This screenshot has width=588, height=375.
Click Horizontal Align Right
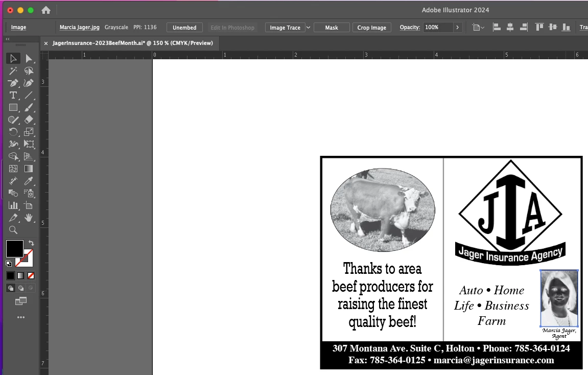click(524, 27)
